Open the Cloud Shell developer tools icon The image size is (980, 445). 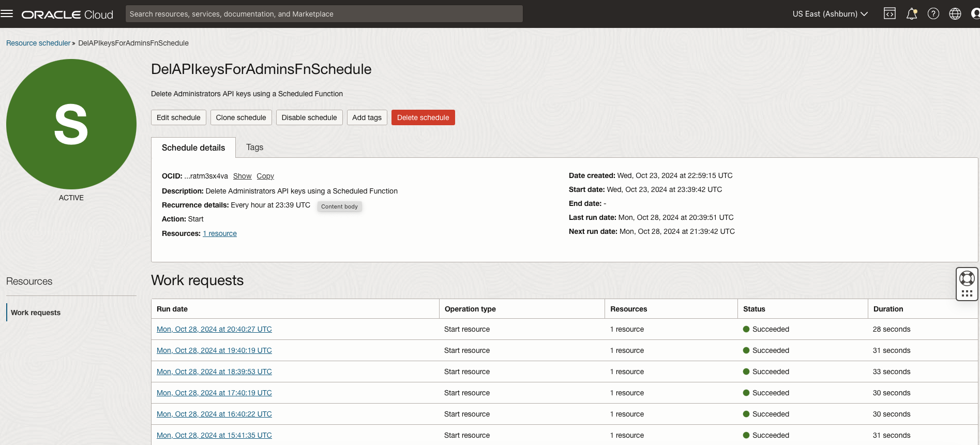point(889,14)
